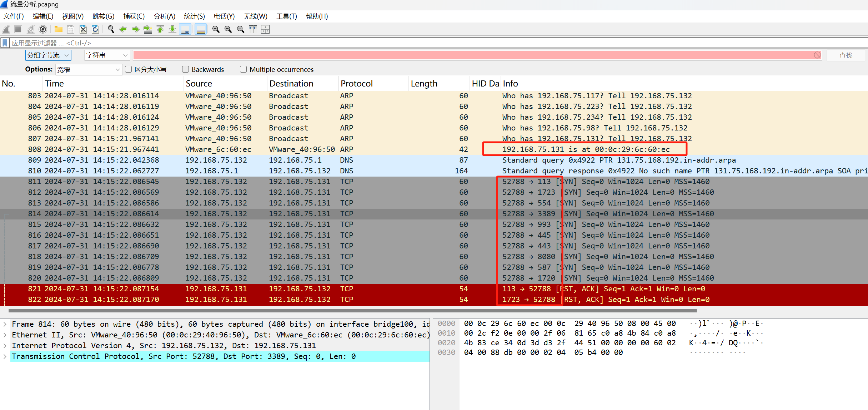Viewport: 868px width, 410px height.
Task: Open the 统计(S) menu
Action: pyautogui.click(x=194, y=16)
